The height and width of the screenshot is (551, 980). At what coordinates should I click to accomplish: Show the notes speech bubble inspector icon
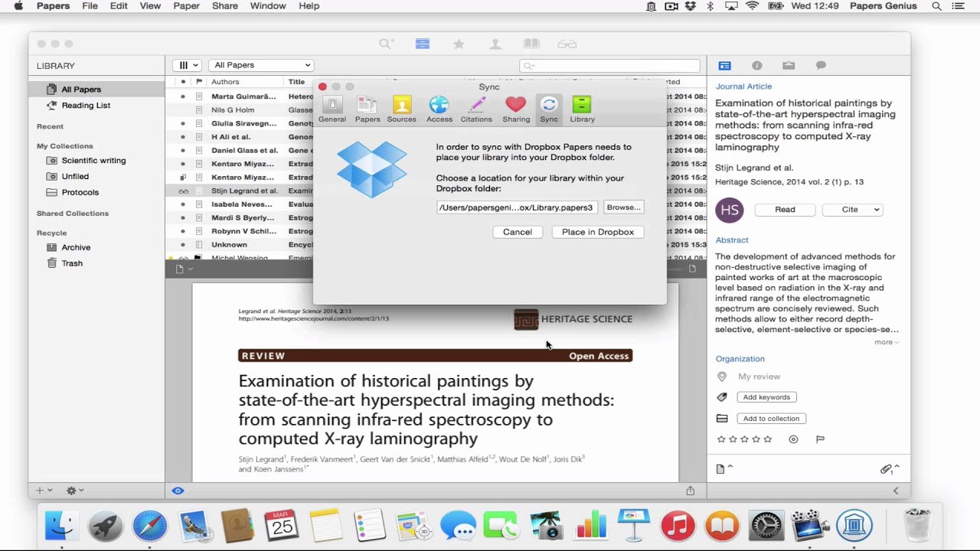821,66
